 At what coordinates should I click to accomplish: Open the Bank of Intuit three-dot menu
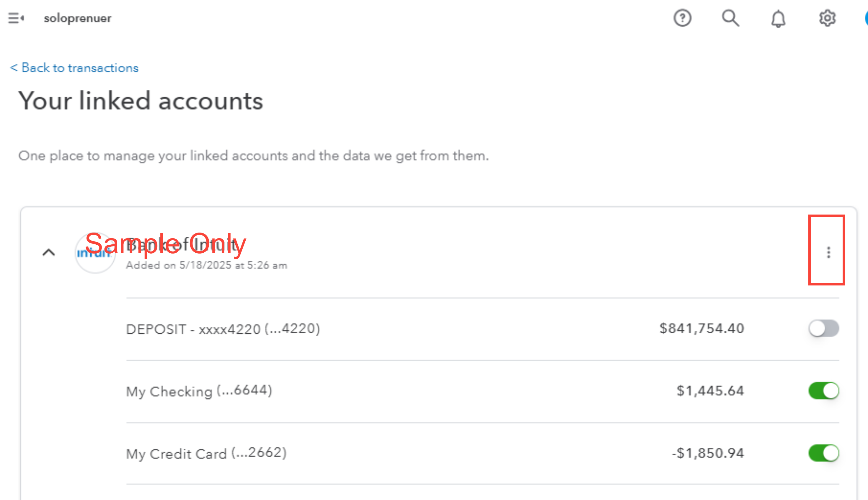pyautogui.click(x=828, y=252)
